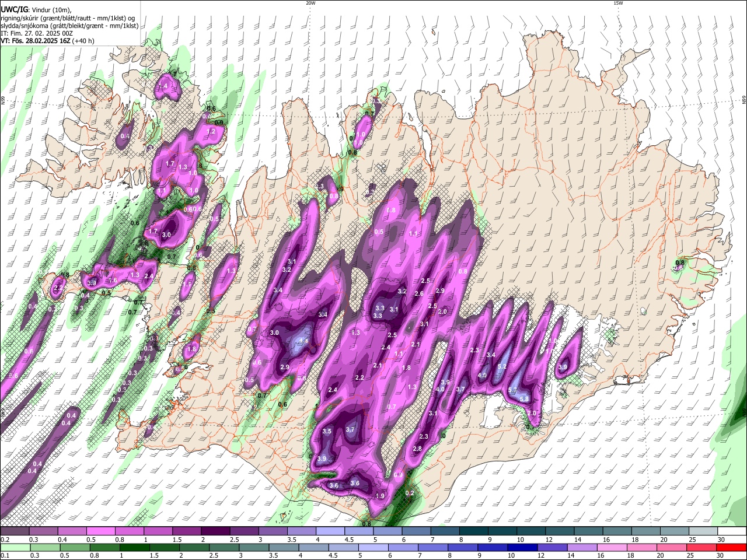Click the bright pink swatch between 0.5 and 0.8
The image size is (747, 560).
click(100, 531)
